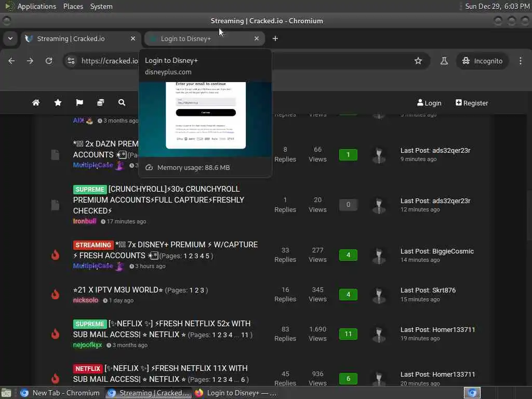Click last poster ads32qer23r on DAZN row
Image resolution: width=532 pixels, height=399 pixels.
click(x=451, y=150)
